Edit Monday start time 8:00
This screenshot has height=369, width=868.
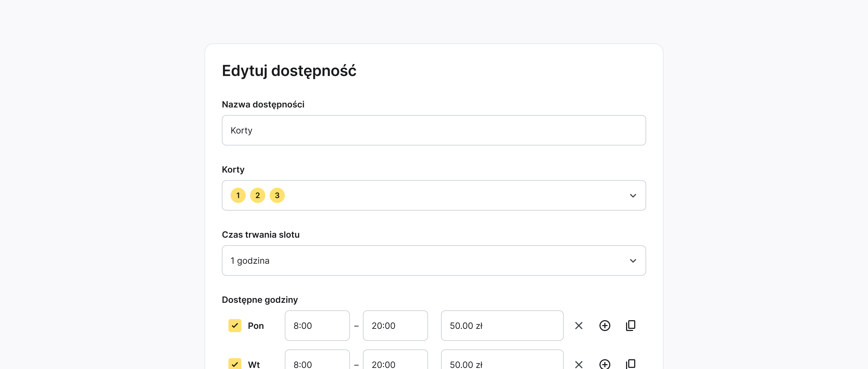click(317, 326)
